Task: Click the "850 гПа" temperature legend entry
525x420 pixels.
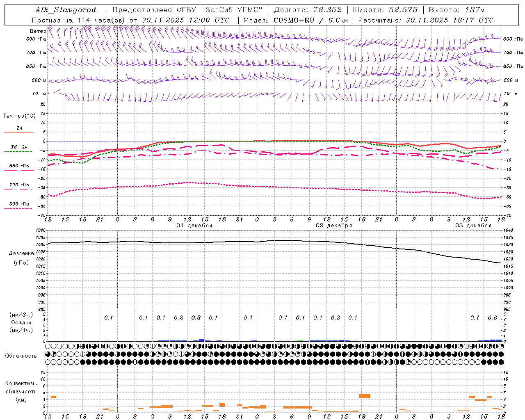Action: tap(19, 166)
